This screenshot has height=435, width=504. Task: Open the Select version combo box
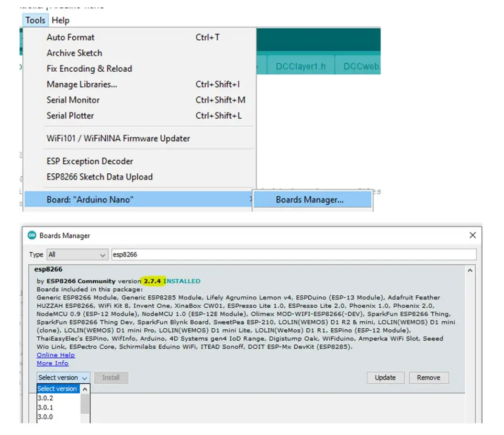63,377
